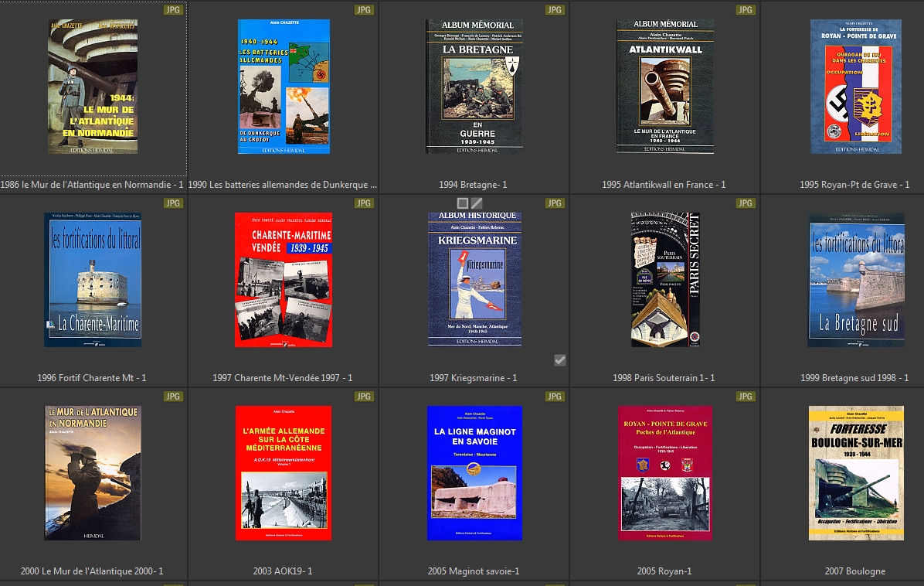This screenshot has width=924, height=586.
Task: Click the diagonal slash icon above Kriegsmarine cover
Action: [477, 203]
